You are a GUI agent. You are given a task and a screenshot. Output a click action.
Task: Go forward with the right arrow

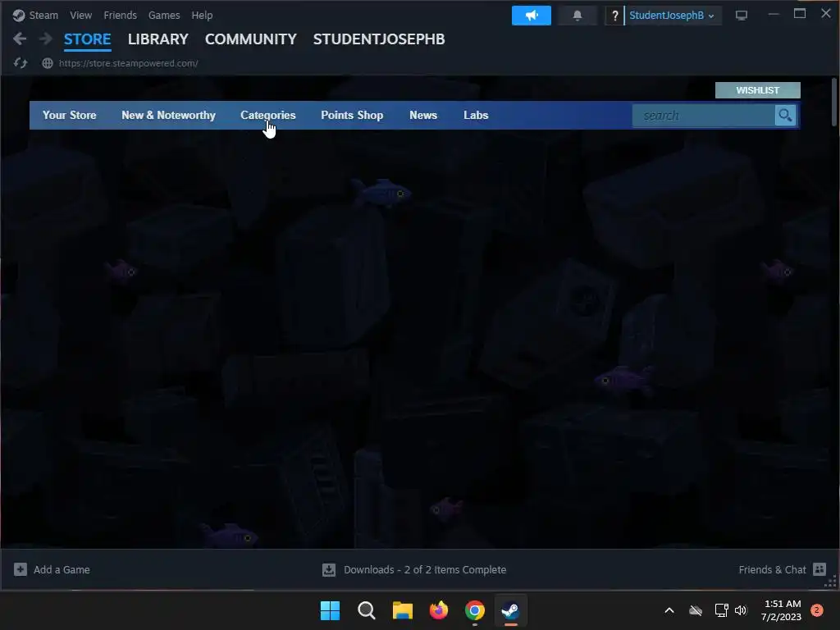pos(46,39)
